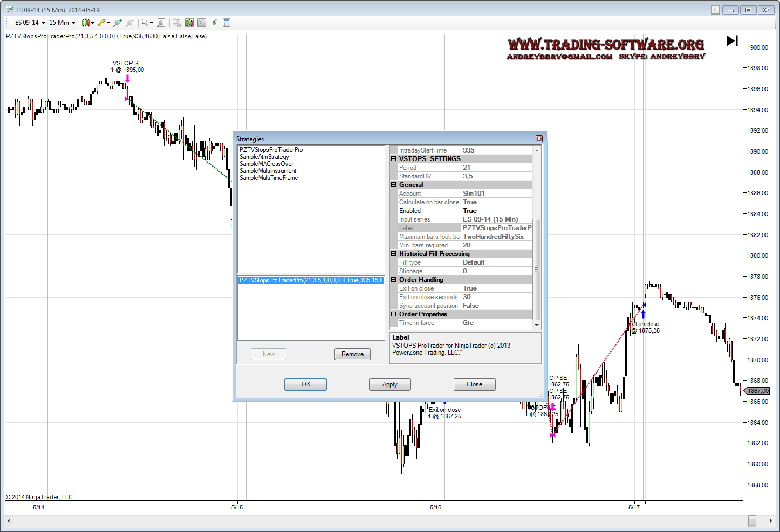Toggle Exit on close value
Image resolution: width=780 pixels, height=532 pixels.
pos(496,288)
